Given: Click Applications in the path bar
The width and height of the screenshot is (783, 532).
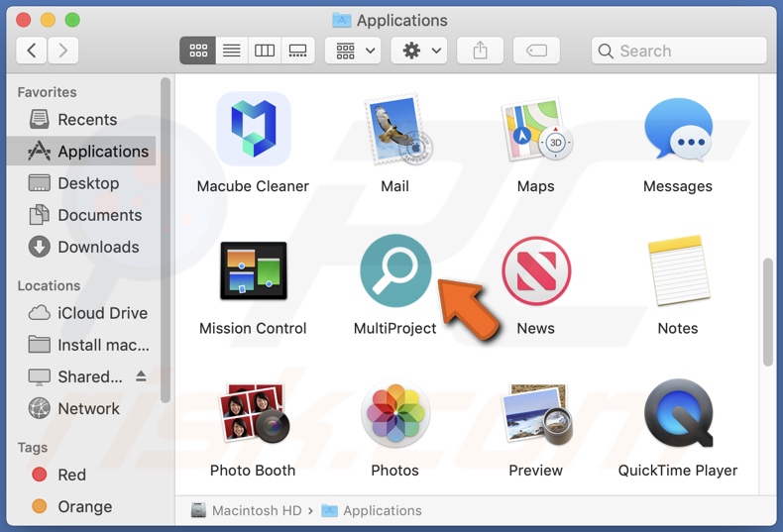Looking at the screenshot, I should (372, 510).
